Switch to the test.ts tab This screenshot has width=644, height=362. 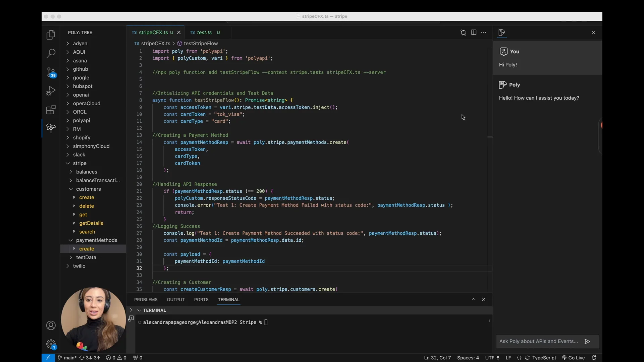(204, 32)
